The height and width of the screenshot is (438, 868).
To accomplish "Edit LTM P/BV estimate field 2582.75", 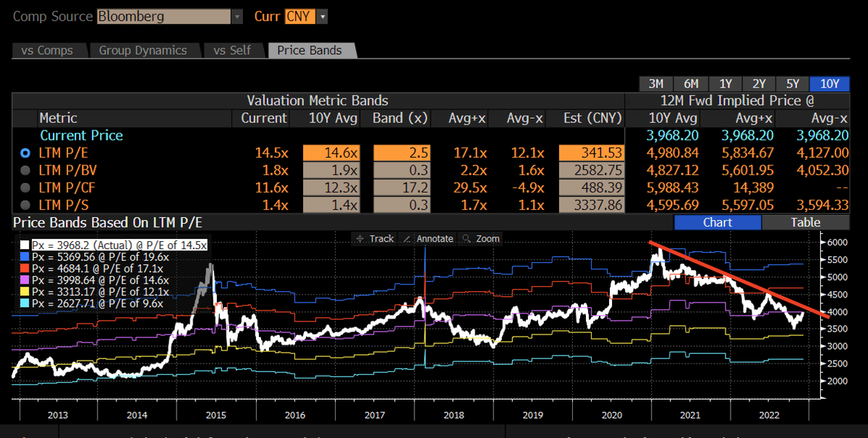I will pos(591,171).
